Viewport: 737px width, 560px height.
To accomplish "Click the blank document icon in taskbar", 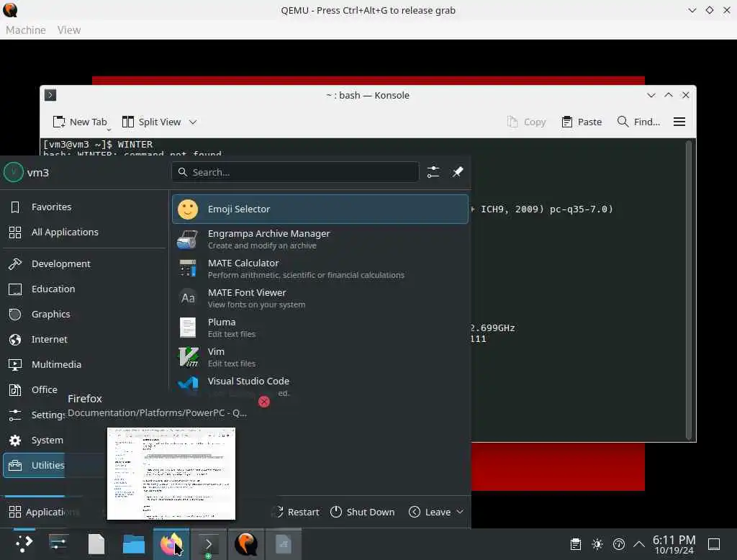I will pos(96,544).
